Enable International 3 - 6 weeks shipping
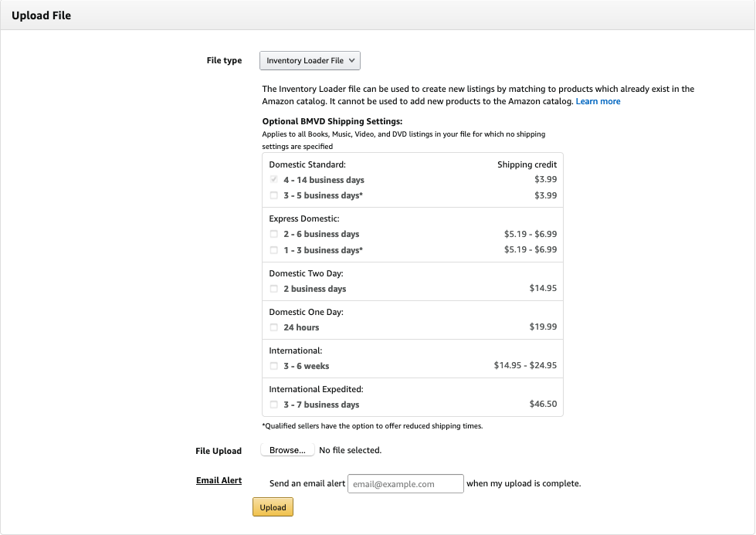Image resolution: width=756 pixels, height=535 pixels. [274, 366]
